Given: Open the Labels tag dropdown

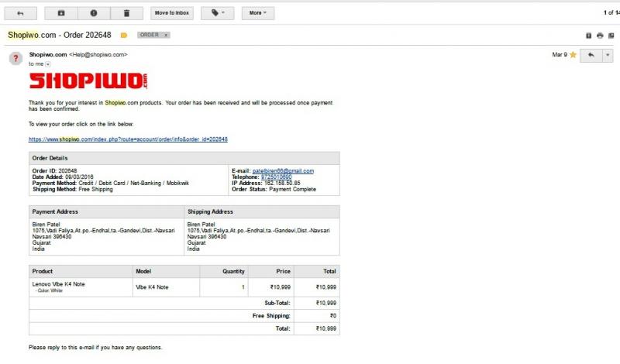Looking at the screenshot, I should (218, 13).
